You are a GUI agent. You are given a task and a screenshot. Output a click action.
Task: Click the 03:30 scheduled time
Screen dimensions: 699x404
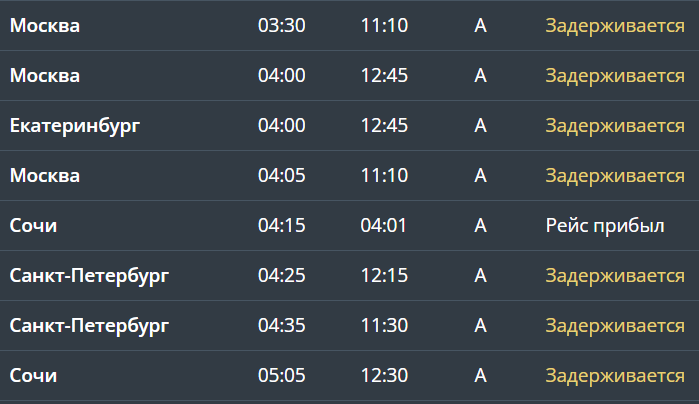(281, 26)
